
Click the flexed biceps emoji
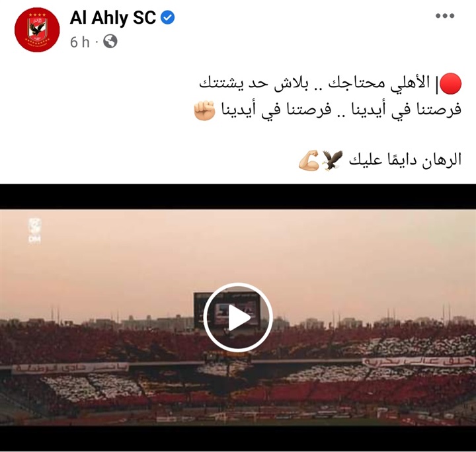(x=309, y=160)
